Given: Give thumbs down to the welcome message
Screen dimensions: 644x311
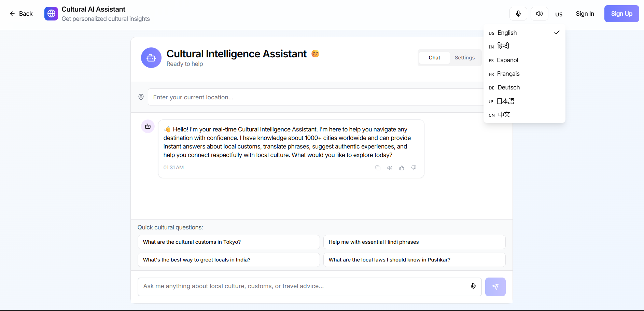Looking at the screenshot, I should [414, 168].
